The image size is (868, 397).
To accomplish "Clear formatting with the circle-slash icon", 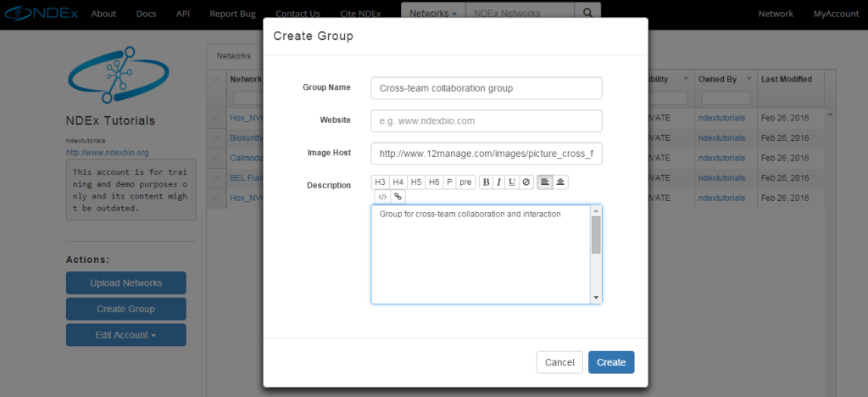I will click(526, 182).
